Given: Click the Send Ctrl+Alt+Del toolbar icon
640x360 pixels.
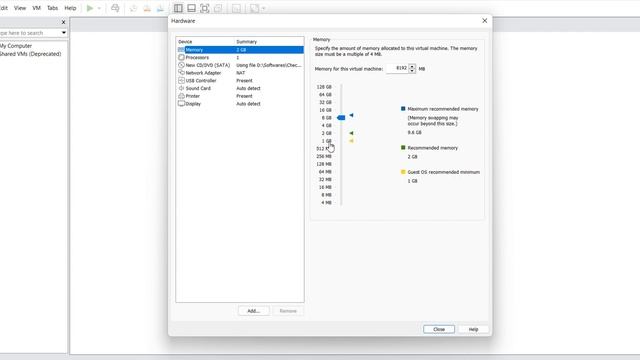Looking at the screenshot, I should tap(115, 8).
